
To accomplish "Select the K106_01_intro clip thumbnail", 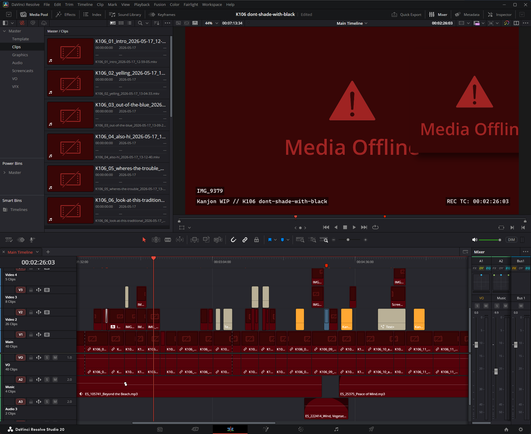I will 70,51.
